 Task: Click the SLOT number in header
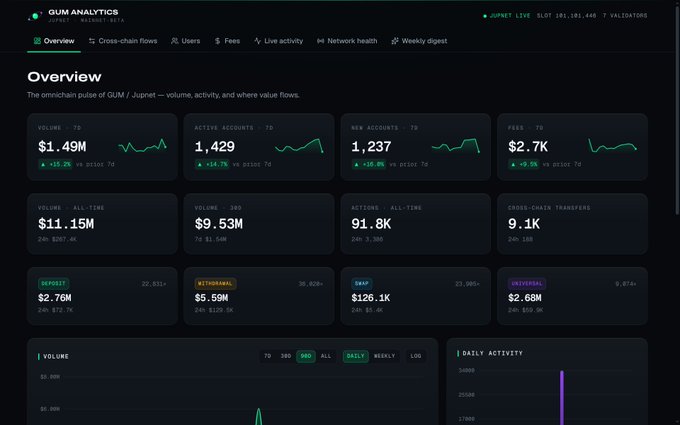coord(566,16)
